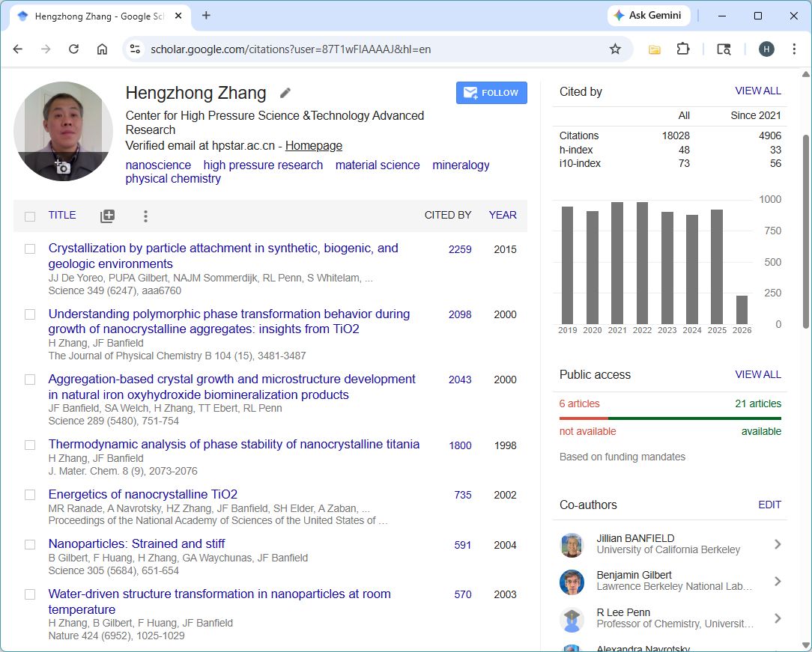Bookmark this page with the star icon
This screenshot has width=812, height=652.
[x=615, y=49]
